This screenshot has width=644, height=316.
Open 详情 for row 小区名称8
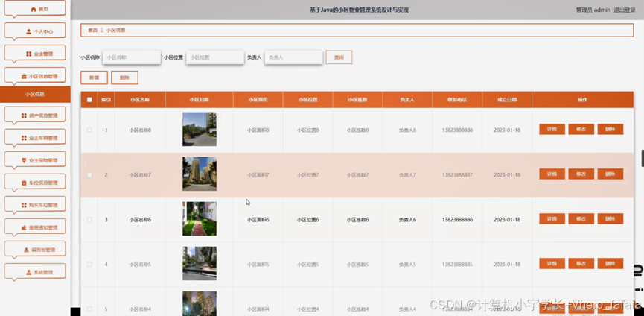[x=552, y=129]
